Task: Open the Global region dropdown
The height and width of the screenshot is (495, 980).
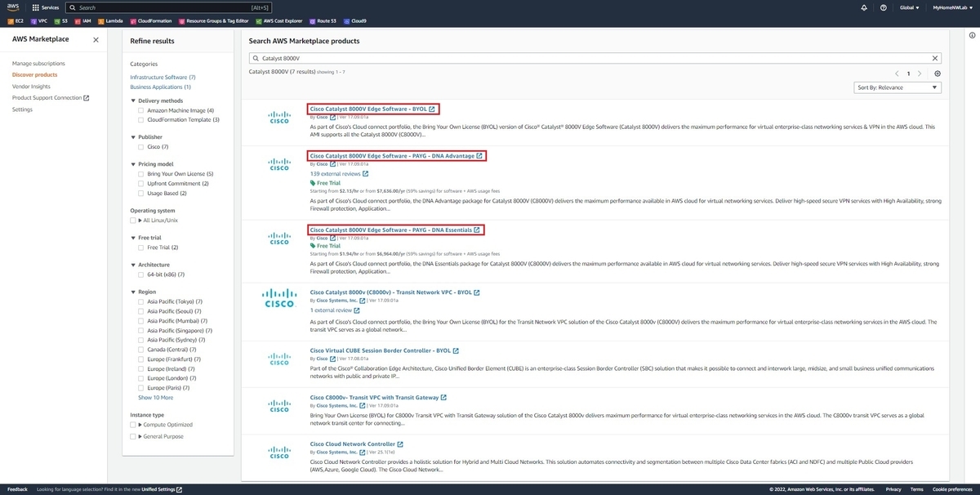Action: 909,7
